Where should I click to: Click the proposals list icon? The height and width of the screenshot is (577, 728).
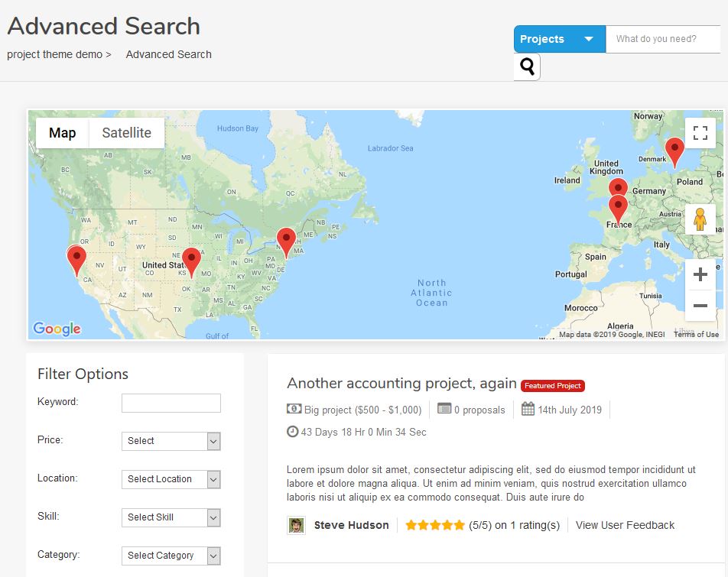click(x=444, y=409)
